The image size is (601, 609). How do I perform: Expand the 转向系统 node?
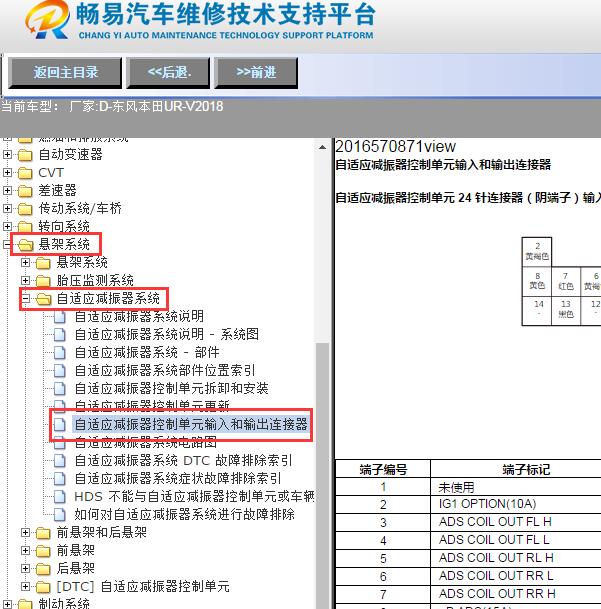(7, 226)
